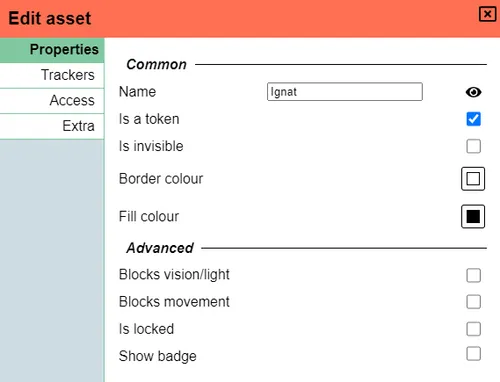This screenshot has height=382, width=500.
Task: Click the Common section heading
Action: click(x=156, y=64)
